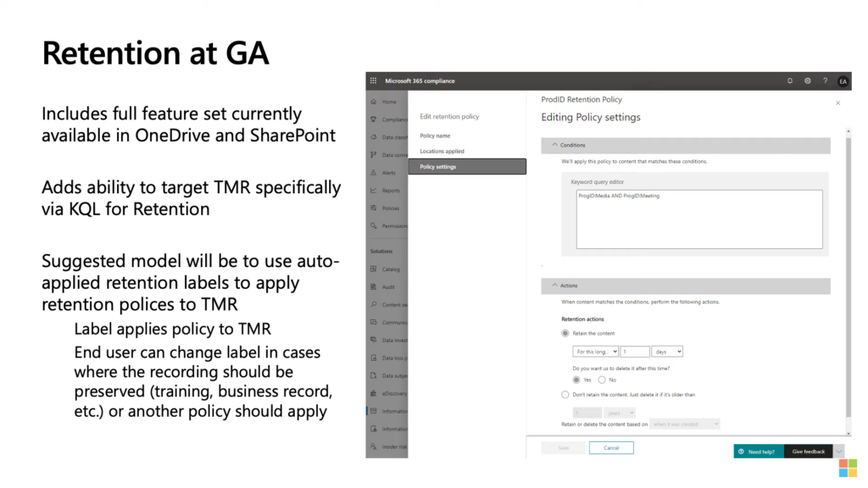Open the notifications bell icon
The width and height of the screenshot is (868, 488).
point(790,80)
